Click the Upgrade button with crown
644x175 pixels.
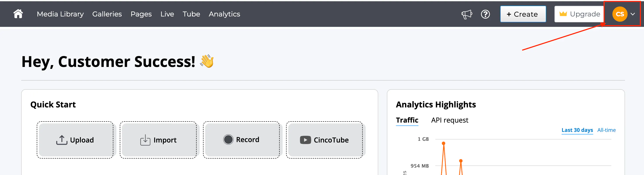click(x=580, y=14)
